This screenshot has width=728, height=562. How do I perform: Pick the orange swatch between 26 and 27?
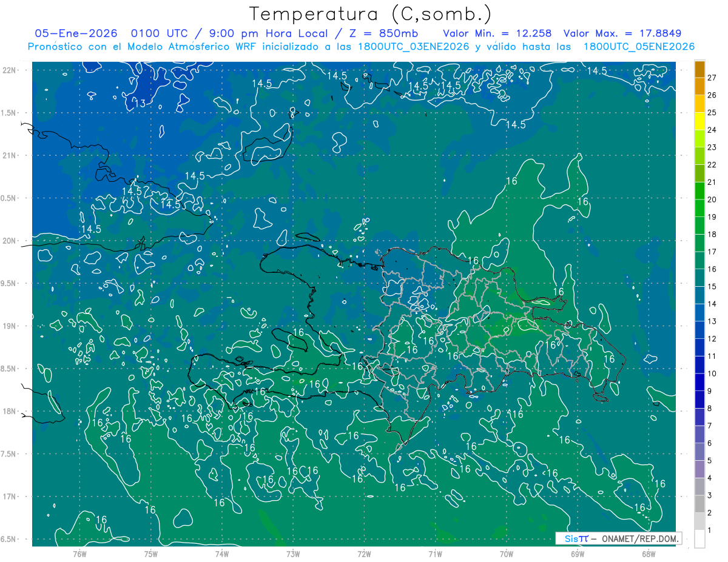pyautogui.click(x=699, y=86)
